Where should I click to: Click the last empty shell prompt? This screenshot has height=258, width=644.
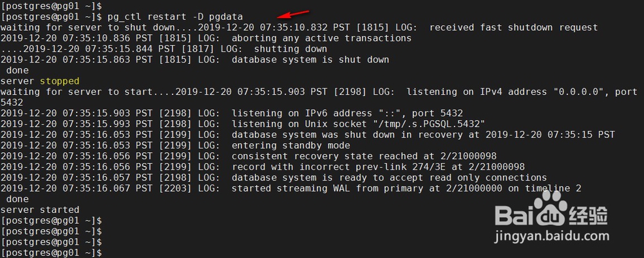[x=52, y=253]
